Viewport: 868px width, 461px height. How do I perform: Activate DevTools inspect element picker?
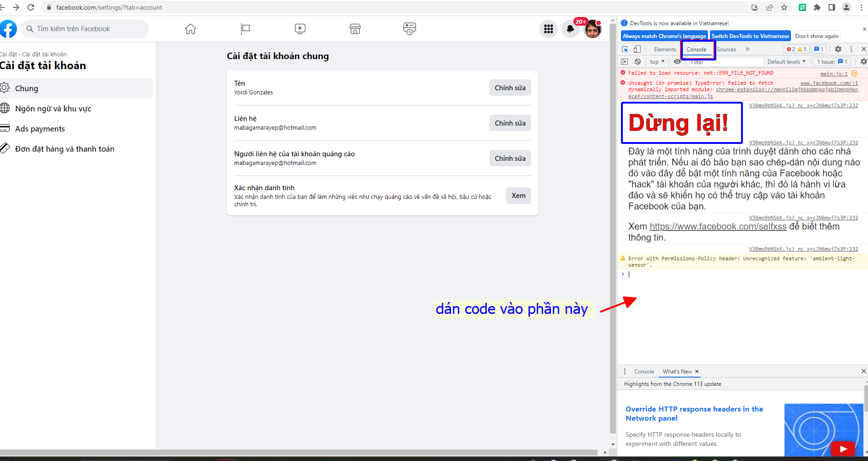tap(625, 49)
